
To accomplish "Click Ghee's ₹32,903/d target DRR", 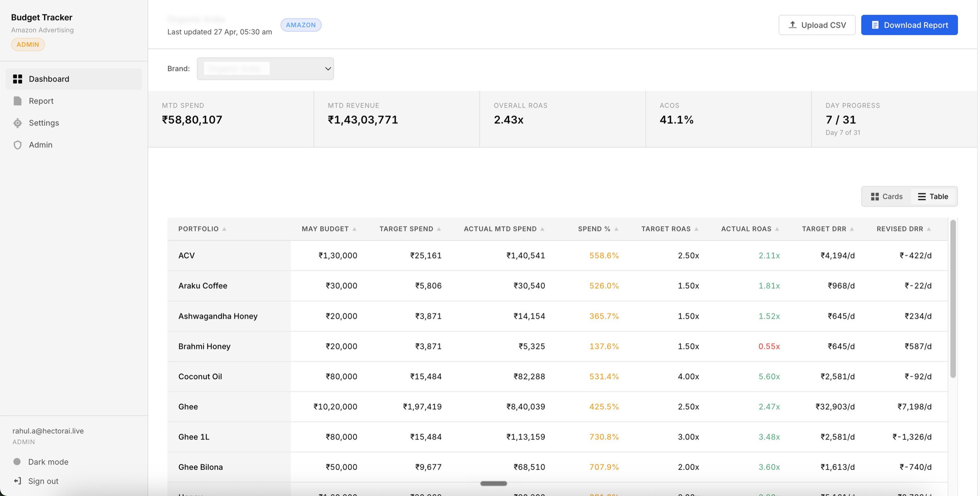I will pos(835,407).
